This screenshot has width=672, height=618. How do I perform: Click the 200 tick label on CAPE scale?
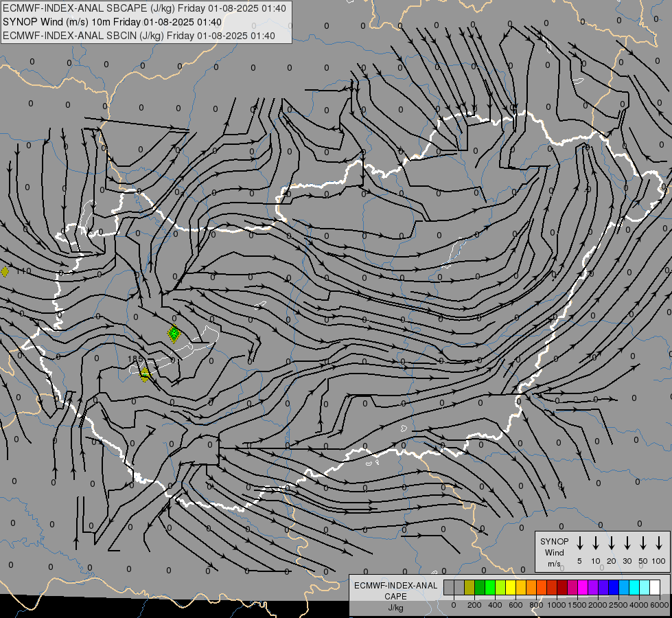474,605
